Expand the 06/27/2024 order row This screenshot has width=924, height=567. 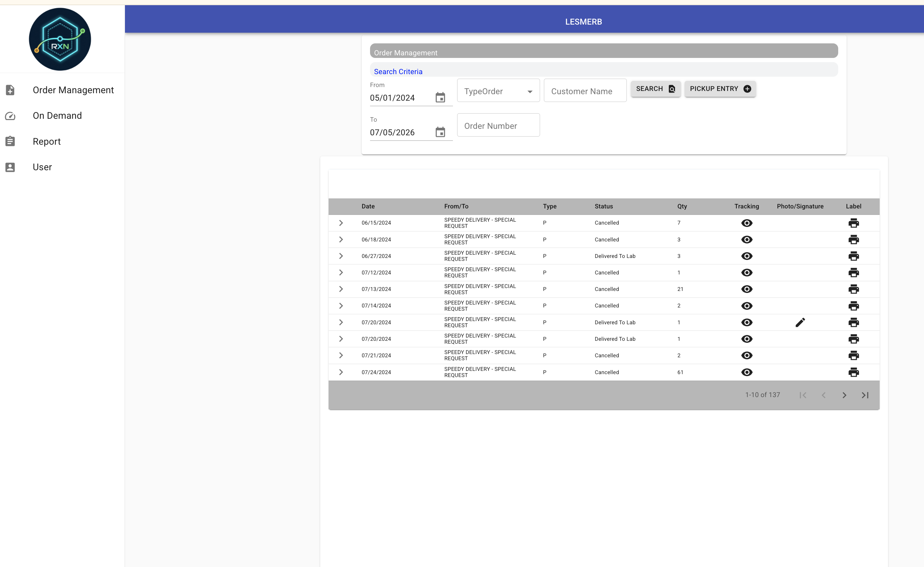point(341,256)
